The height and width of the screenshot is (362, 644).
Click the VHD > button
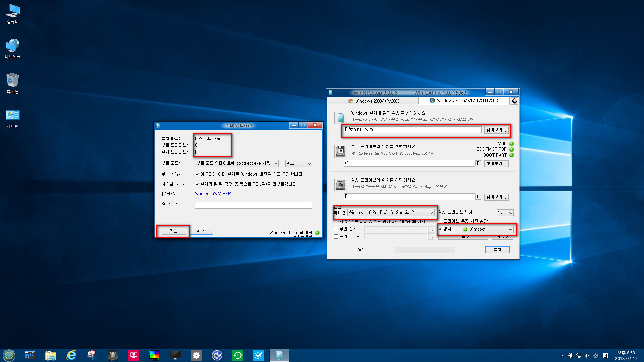502,237
